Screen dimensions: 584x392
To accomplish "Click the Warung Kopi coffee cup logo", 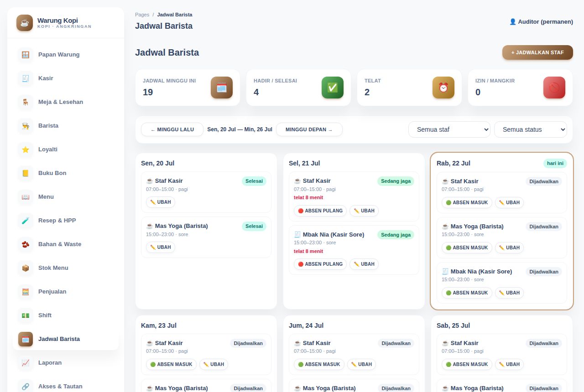I will point(25,23).
